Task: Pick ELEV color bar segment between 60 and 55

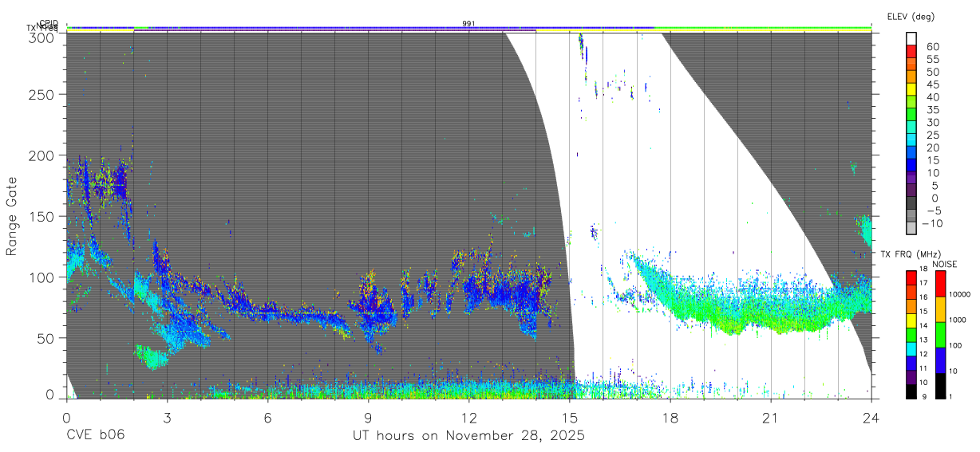Action: [x=912, y=51]
